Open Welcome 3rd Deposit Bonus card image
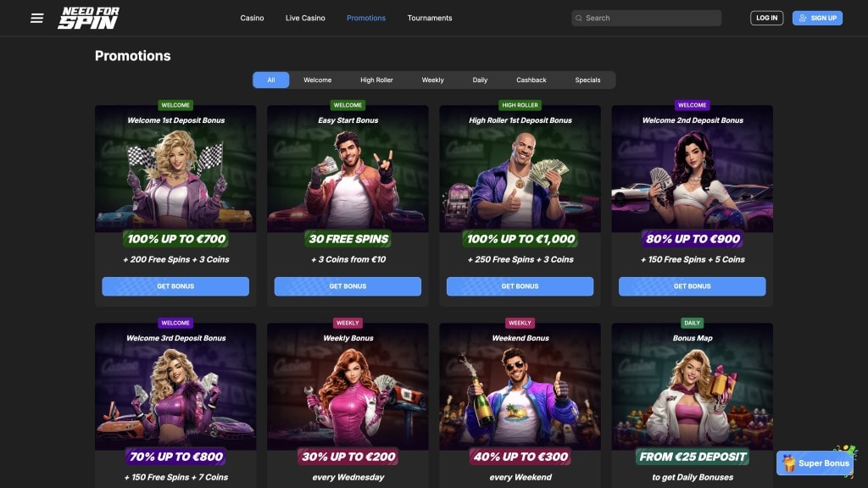868x488 pixels. pos(175,386)
